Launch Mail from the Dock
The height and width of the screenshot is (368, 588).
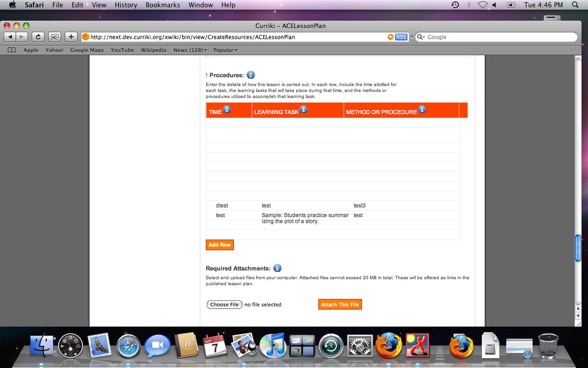(x=99, y=346)
